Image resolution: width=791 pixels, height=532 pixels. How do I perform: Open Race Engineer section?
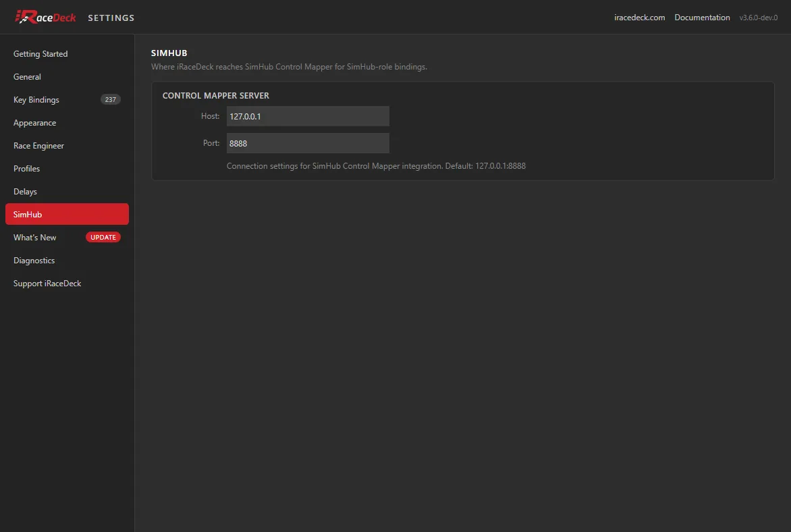pos(67,145)
